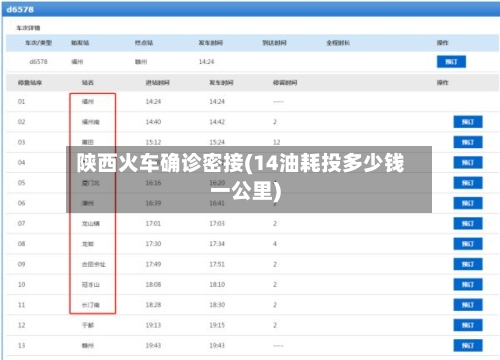Screen dimensions: 500x360
Task: Click departure time 17:51 in row 09
Action: [x=217, y=264]
